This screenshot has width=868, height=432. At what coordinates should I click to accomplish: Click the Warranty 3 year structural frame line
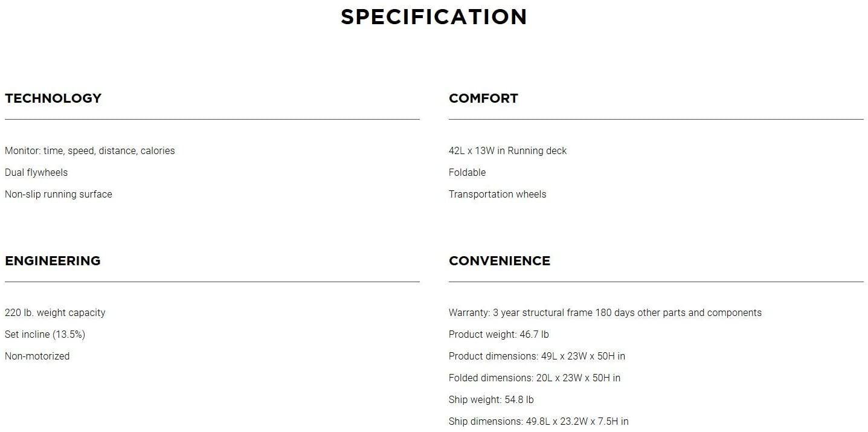coord(605,313)
